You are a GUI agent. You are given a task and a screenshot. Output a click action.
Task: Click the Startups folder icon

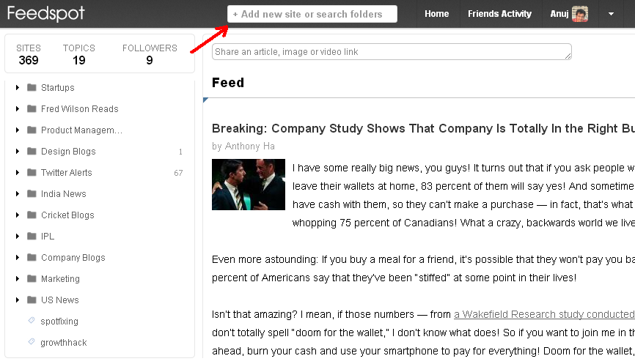32,88
